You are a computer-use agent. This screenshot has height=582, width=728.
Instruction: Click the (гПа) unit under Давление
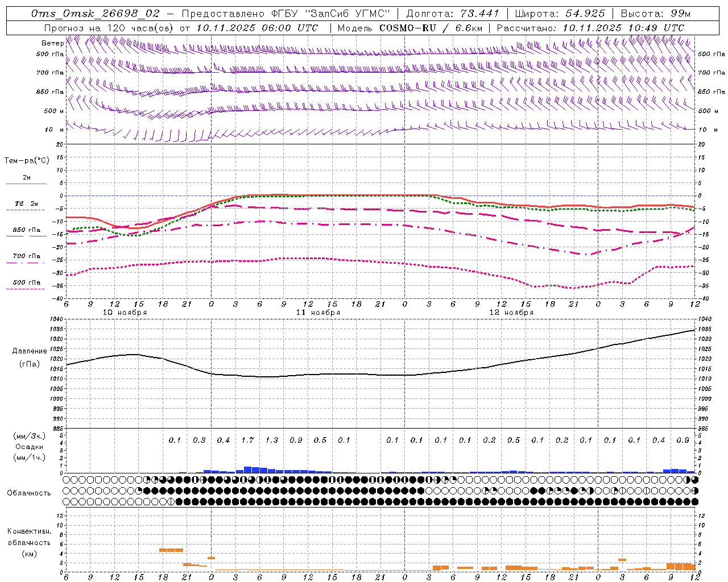(x=30, y=364)
